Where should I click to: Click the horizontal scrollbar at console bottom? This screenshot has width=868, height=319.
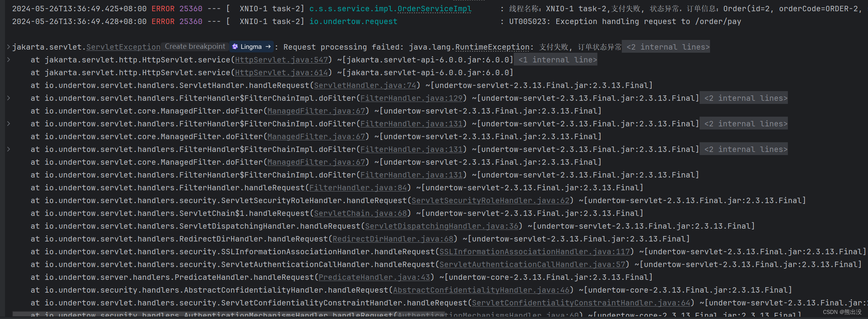click(x=228, y=314)
